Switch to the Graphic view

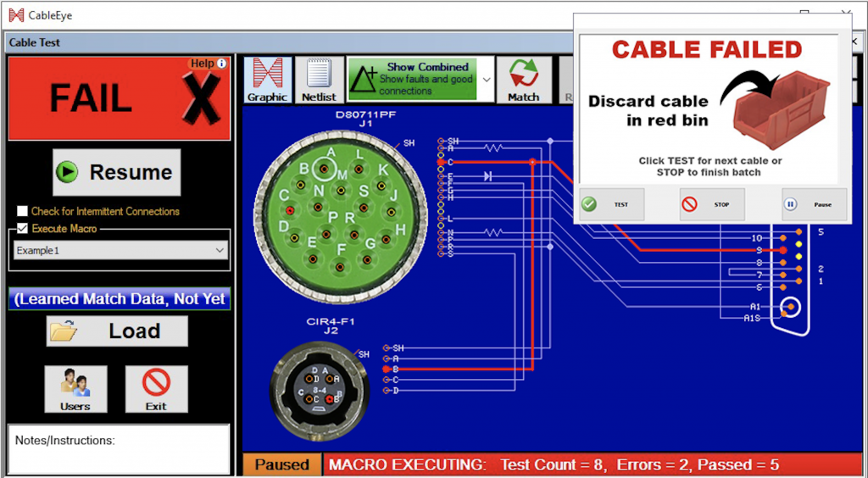point(267,81)
